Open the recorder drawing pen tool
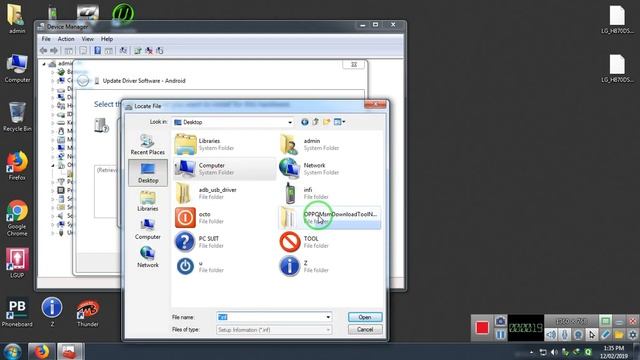Screen dimensions: 640x360 pos(605,335)
